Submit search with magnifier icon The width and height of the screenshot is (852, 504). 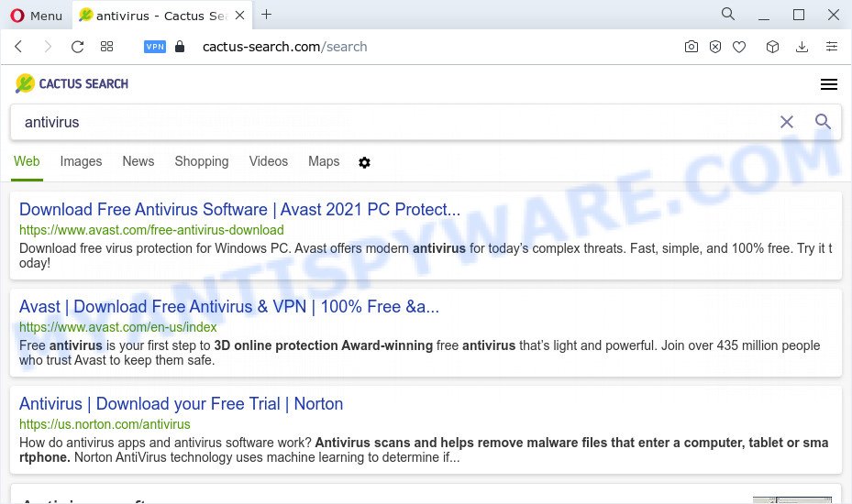[x=823, y=122]
